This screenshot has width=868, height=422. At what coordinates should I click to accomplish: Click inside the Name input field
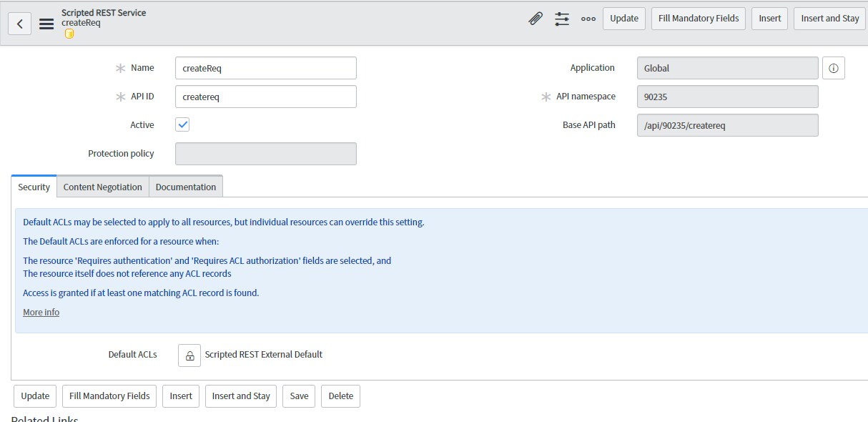coord(265,67)
